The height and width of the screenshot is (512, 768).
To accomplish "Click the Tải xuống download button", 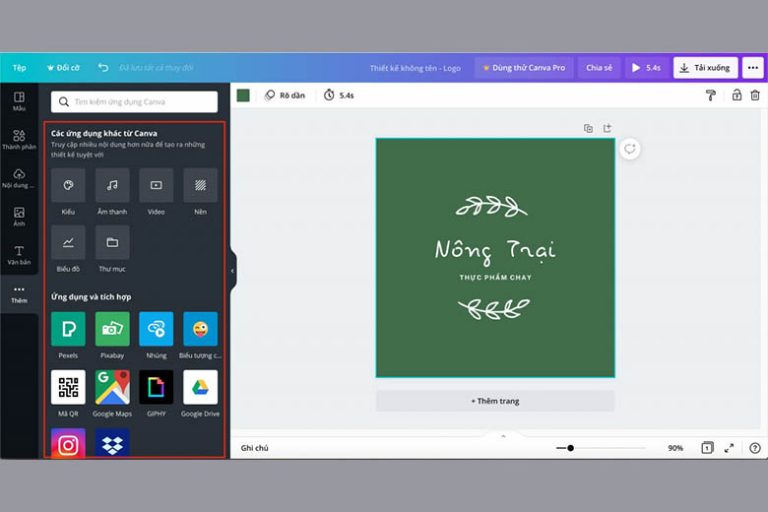I will point(705,68).
